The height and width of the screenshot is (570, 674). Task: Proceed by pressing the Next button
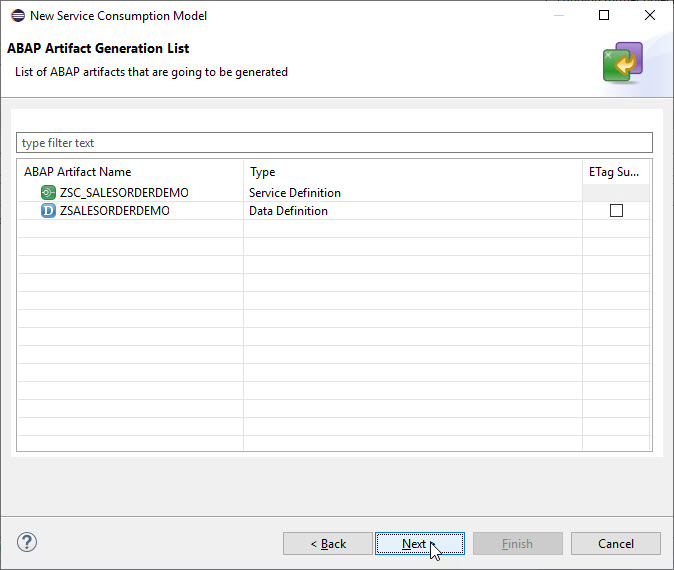point(419,543)
